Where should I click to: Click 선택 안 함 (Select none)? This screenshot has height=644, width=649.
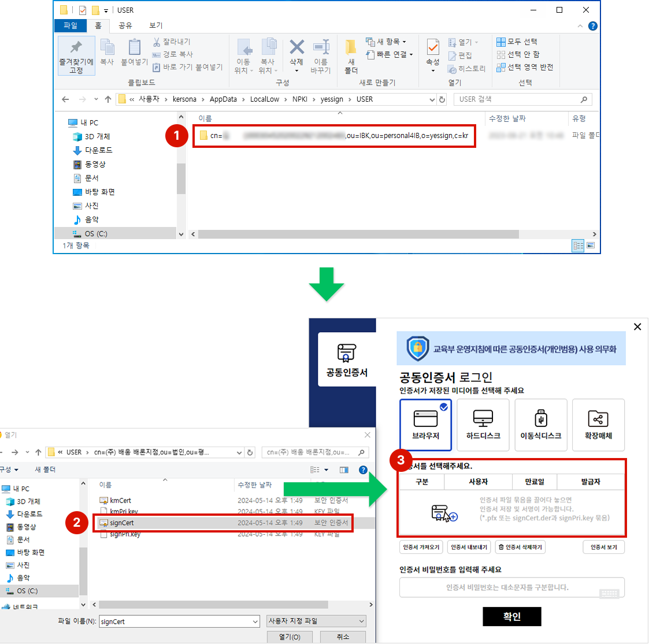pyautogui.click(x=518, y=55)
